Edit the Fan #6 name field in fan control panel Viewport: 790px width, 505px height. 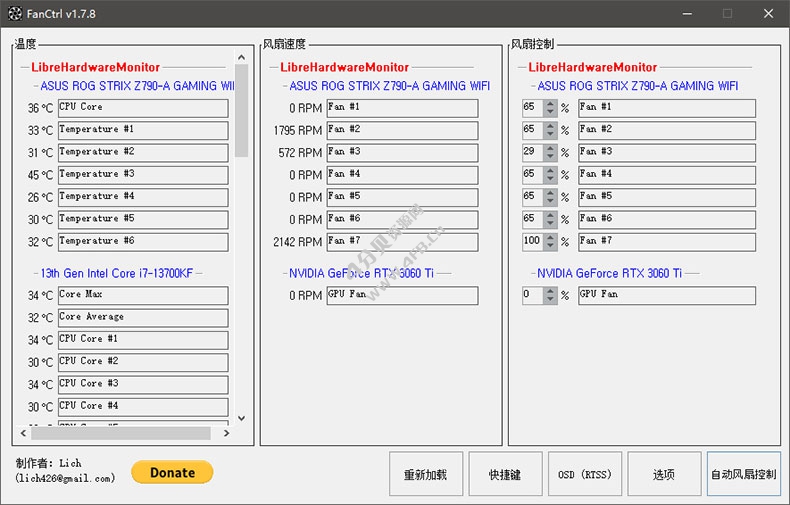pos(667,219)
